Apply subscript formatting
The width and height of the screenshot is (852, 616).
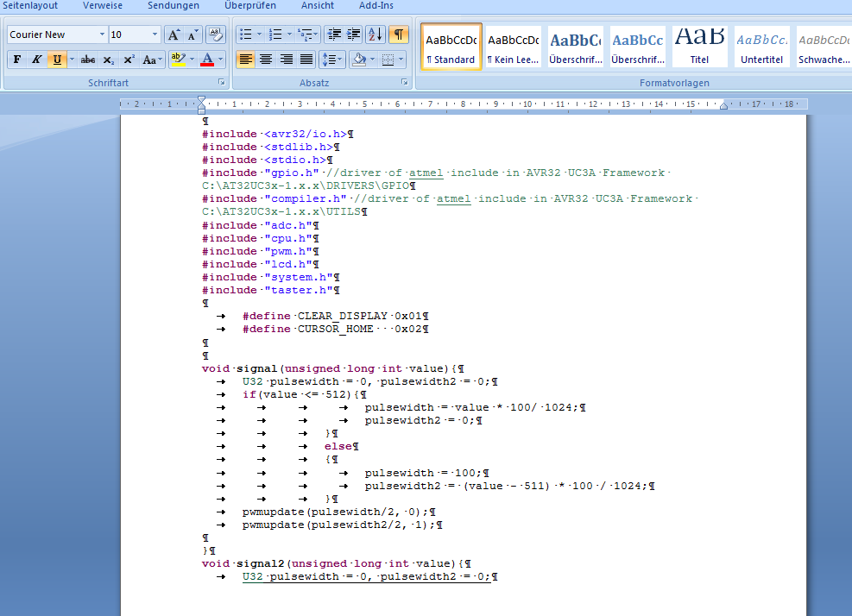tap(109, 60)
